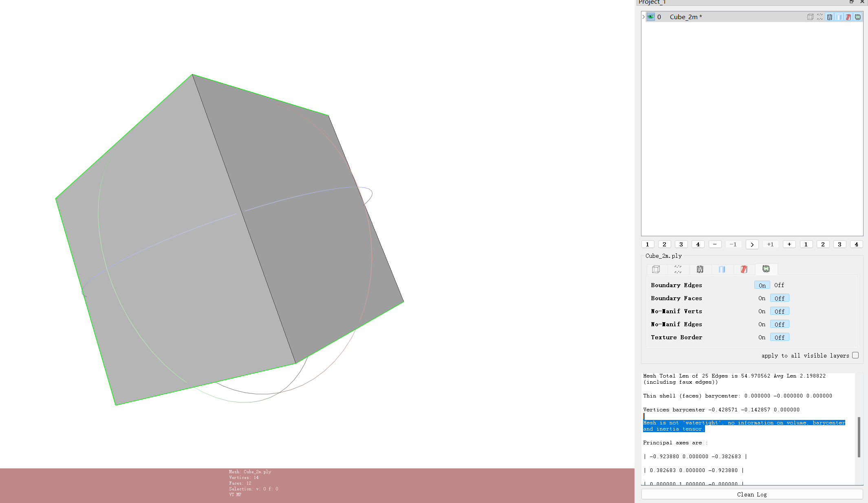Viewport: 868px width, 503px height.
Task: Toggle eye visibility of Cube_2m layer
Action: 651,17
